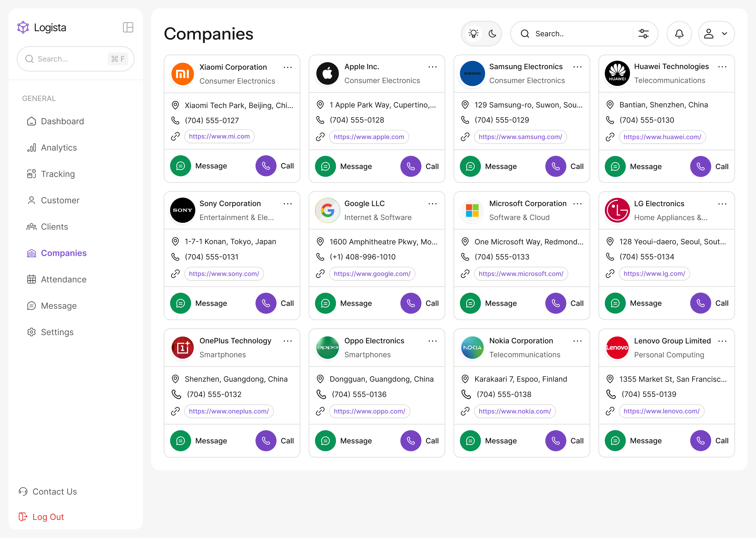
Task: Message LG Electronics chat icon
Action: click(615, 303)
